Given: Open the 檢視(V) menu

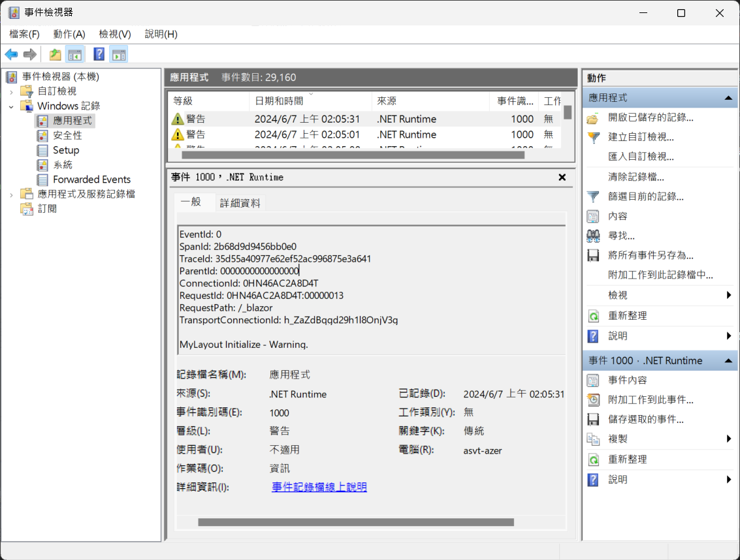Looking at the screenshot, I should pos(114,34).
